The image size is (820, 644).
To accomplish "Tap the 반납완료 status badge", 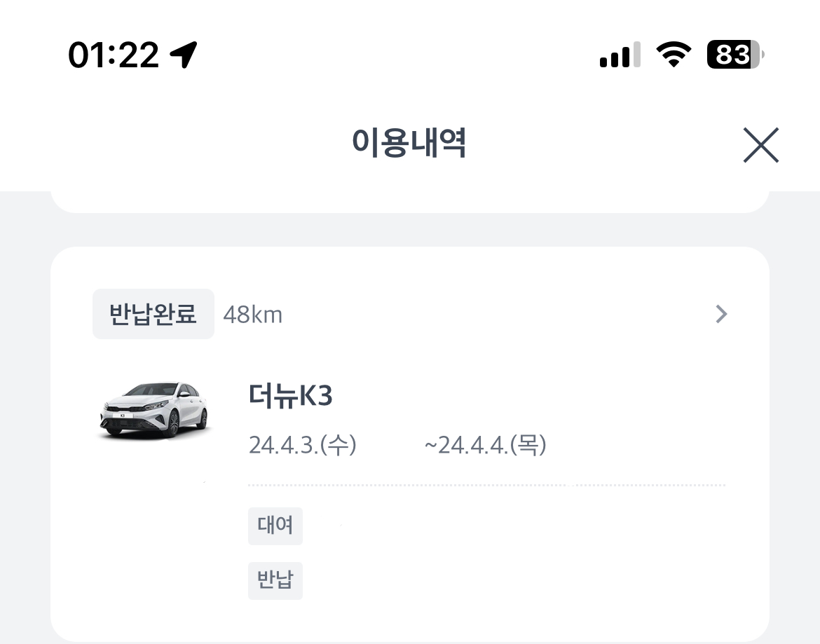I will tap(153, 314).
